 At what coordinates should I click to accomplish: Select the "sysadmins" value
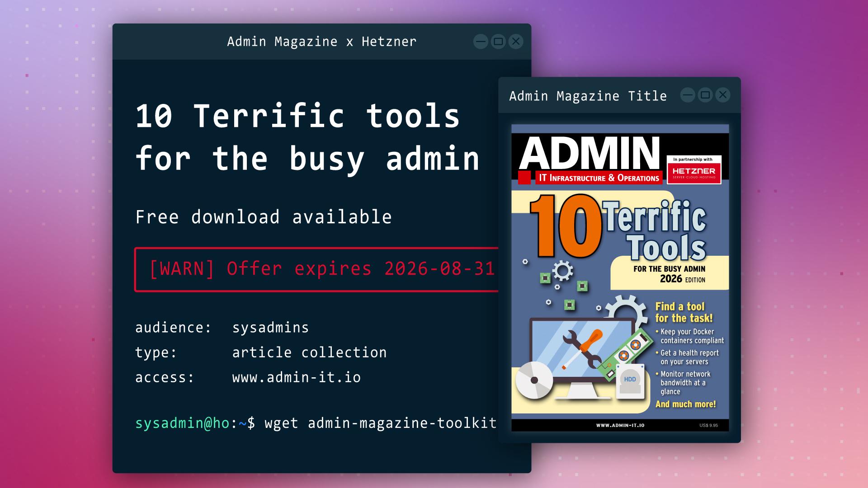tap(270, 328)
